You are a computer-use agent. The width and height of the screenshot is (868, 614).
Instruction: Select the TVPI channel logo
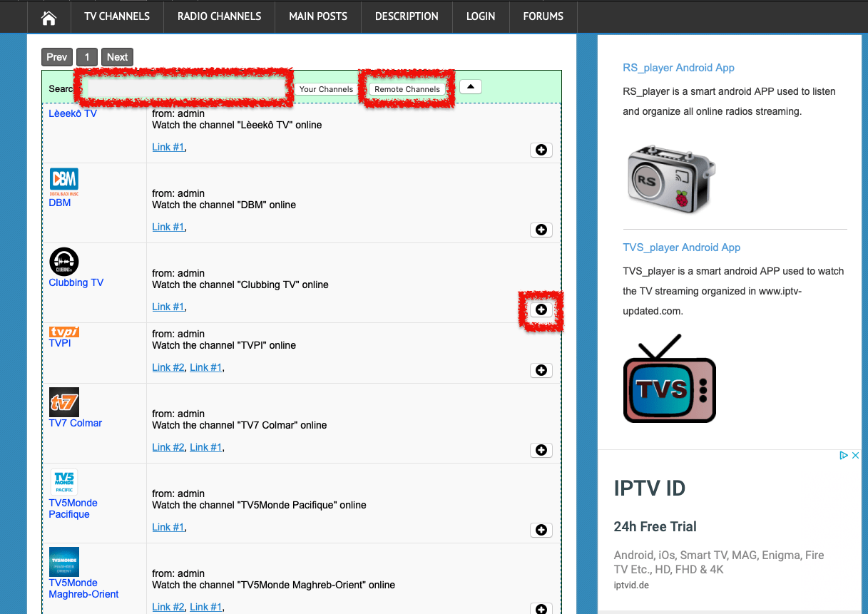(63, 331)
